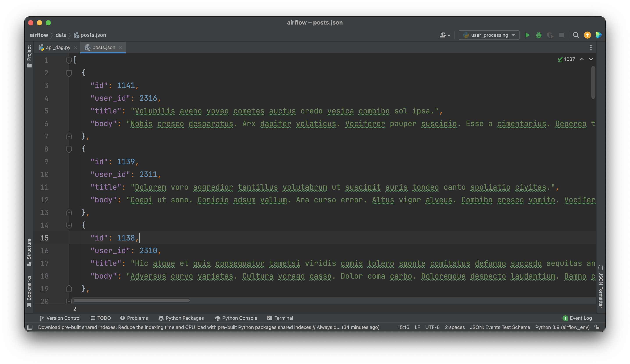The width and height of the screenshot is (630, 364).
Task: Open the Version Control tool window
Action: point(60,318)
